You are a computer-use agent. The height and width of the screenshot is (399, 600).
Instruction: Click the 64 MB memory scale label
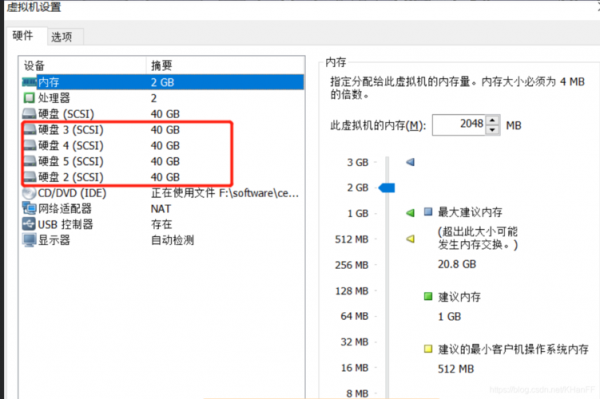(x=354, y=316)
